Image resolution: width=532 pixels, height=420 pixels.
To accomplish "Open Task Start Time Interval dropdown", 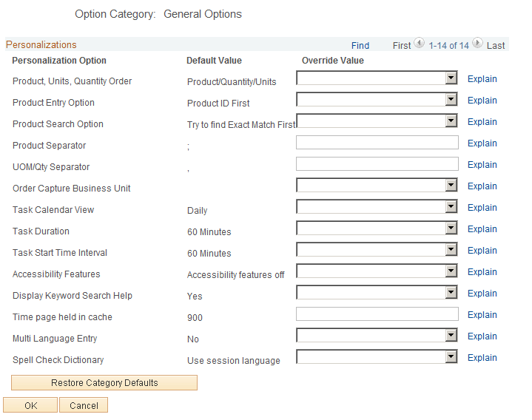I will (377, 249).
